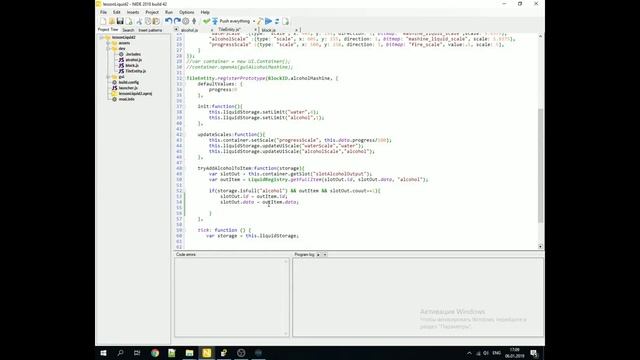The width and height of the screenshot is (640, 360).
Task: Launch Chrome from the taskbar
Action: pyautogui.click(x=155, y=353)
